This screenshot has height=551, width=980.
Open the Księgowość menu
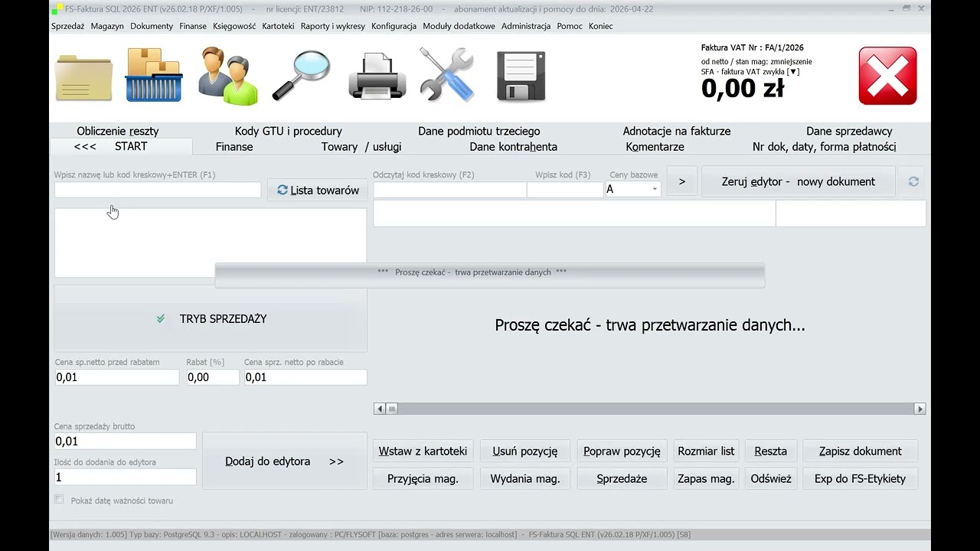(234, 26)
